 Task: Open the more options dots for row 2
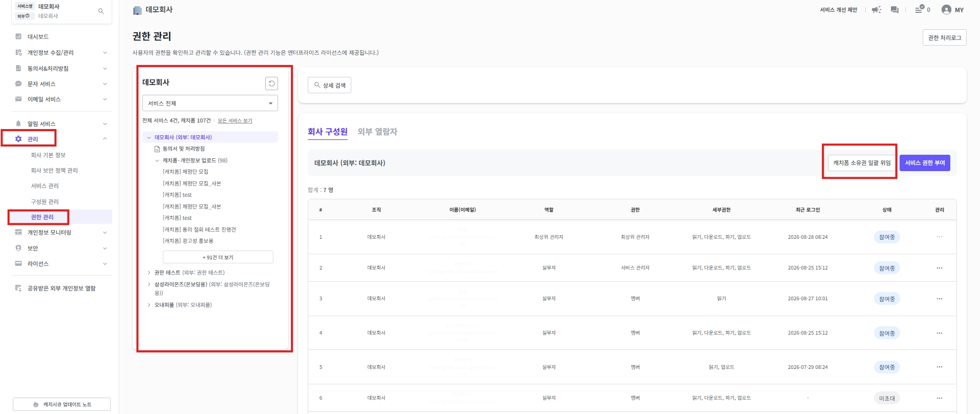click(940, 268)
